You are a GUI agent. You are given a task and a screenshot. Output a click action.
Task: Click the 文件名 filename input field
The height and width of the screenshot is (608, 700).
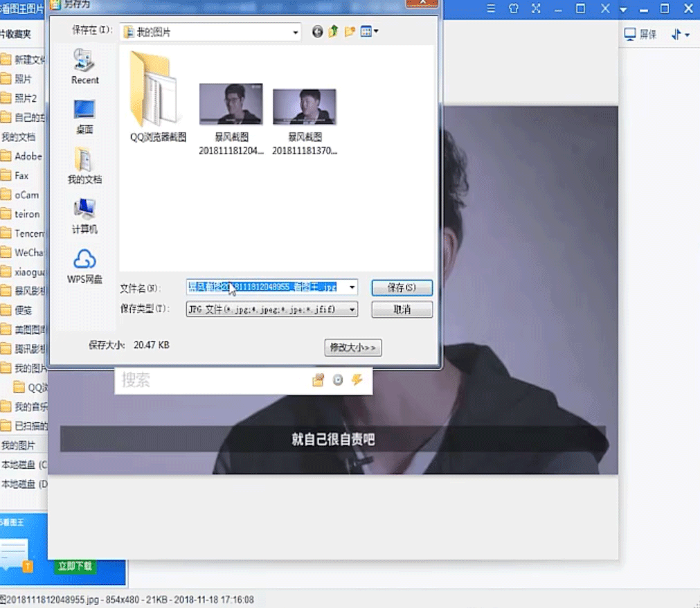267,287
